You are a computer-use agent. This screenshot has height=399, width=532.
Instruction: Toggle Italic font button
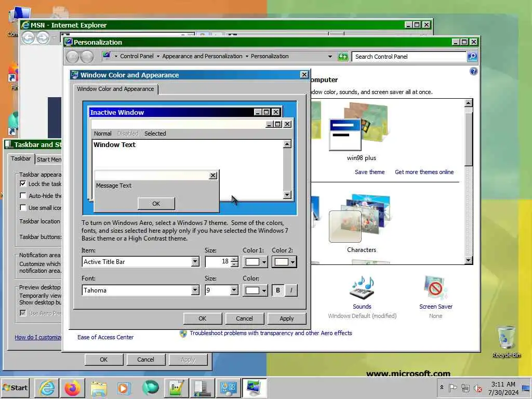pyautogui.click(x=291, y=290)
